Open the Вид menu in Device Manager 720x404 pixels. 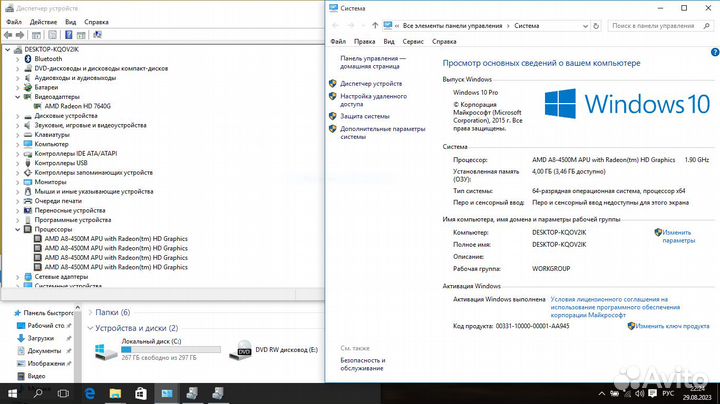(x=70, y=22)
